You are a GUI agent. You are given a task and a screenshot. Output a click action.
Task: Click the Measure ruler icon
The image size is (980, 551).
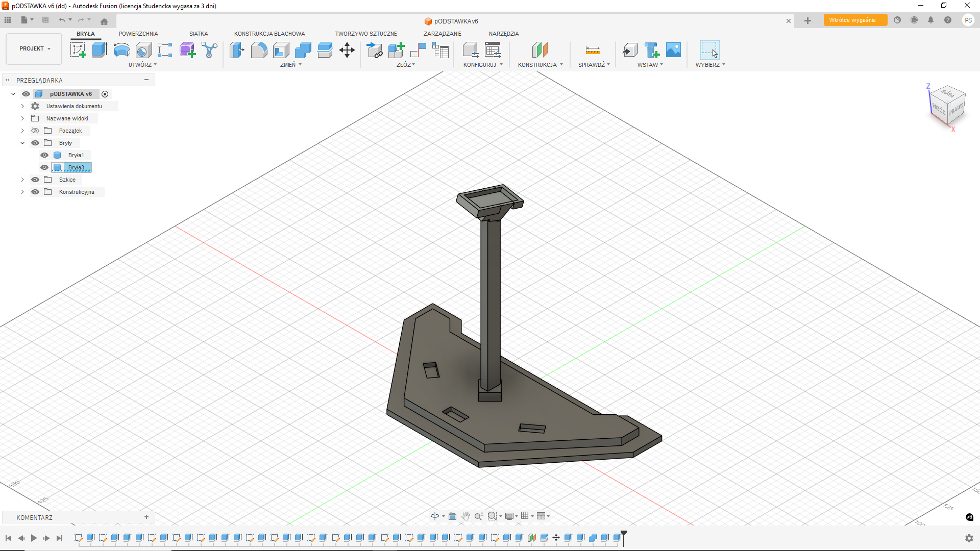pyautogui.click(x=593, y=50)
